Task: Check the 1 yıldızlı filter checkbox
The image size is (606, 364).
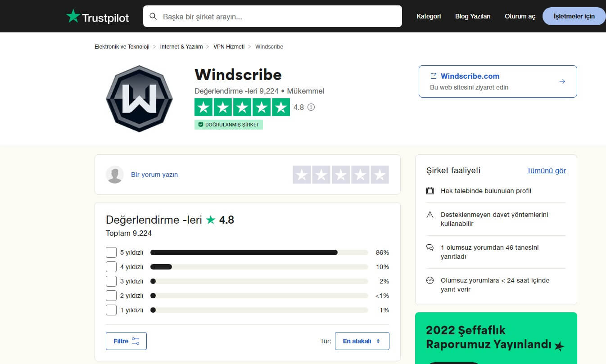Action: tap(111, 310)
